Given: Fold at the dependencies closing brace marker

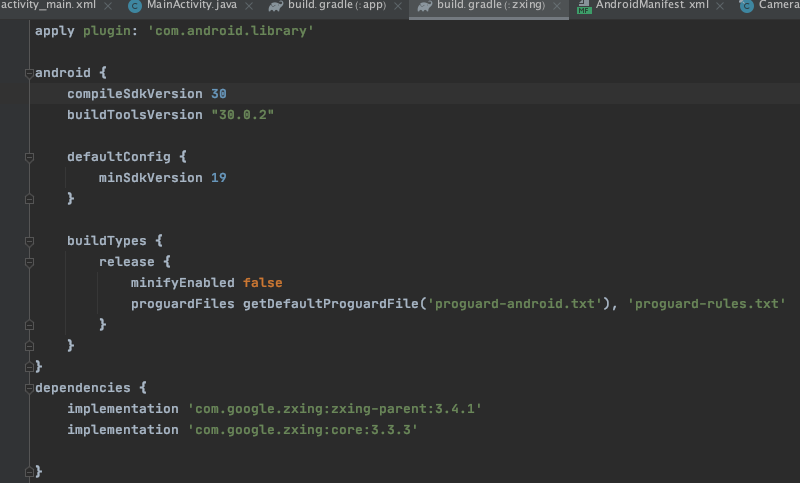Looking at the screenshot, I should pyautogui.click(x=30, y=472).
